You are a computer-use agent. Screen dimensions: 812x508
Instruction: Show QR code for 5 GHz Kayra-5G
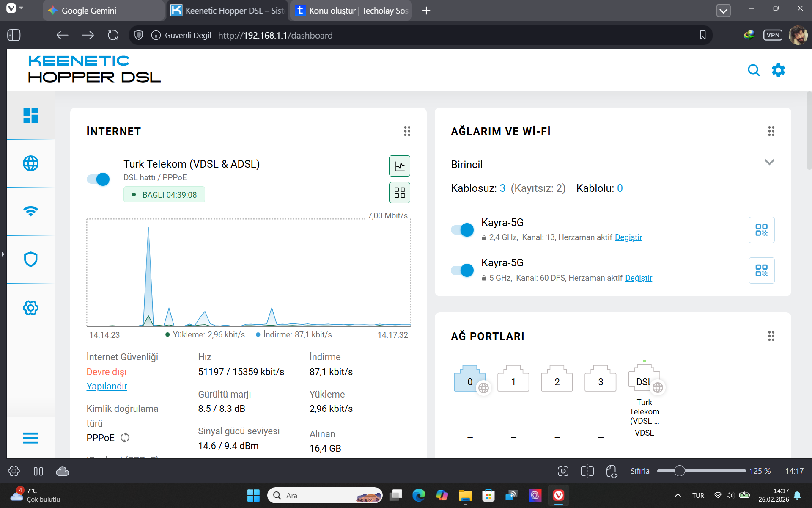tap(761, 271)
